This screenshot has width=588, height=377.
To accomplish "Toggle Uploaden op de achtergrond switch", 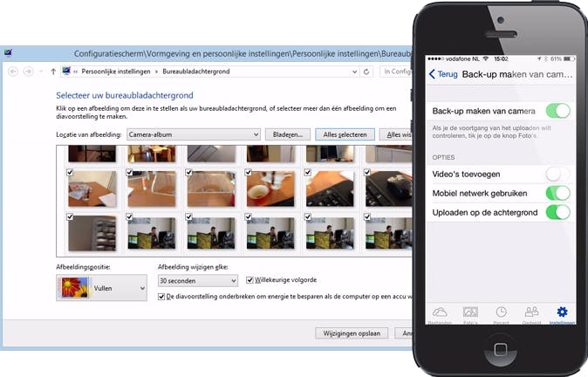I will point(558,212).
